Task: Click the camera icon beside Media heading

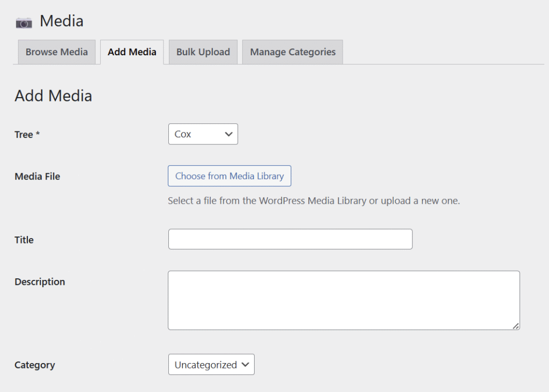Action: click(24, 22)
